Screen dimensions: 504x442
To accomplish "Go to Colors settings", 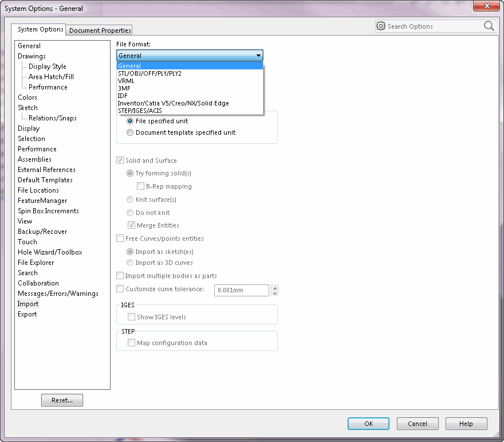I will [27, 97].
